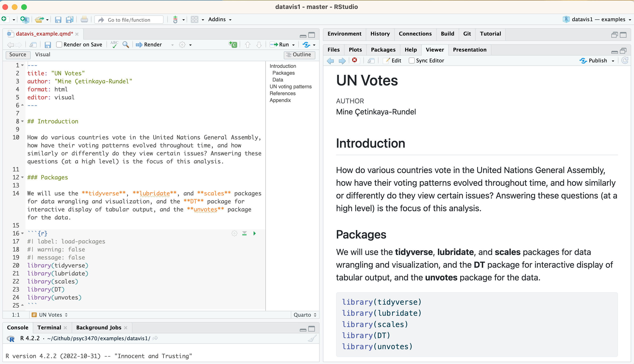Click the save all documents icon
The width and height of the screenshot is (634, 364).
point(69,20)
